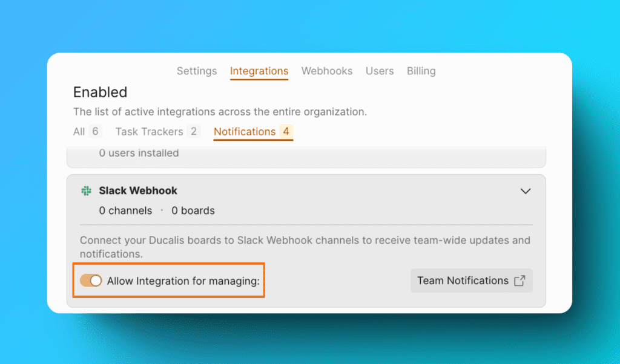This screenshot has width=620, height=364.
Task: Click the external link icon on Team Notifications
Action: point(519,281)
